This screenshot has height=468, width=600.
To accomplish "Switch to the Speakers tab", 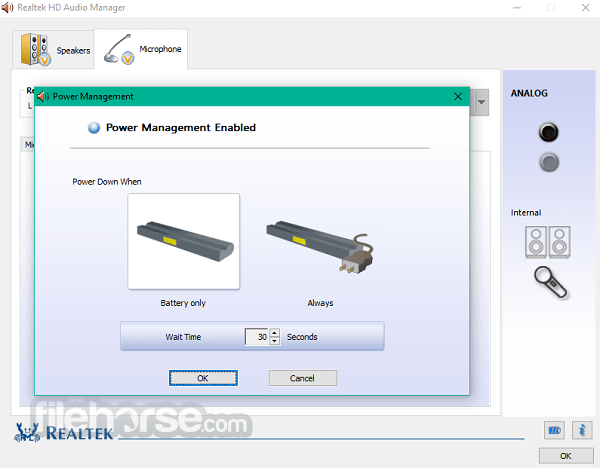I will pyautogui.click(x=54, y=50).
